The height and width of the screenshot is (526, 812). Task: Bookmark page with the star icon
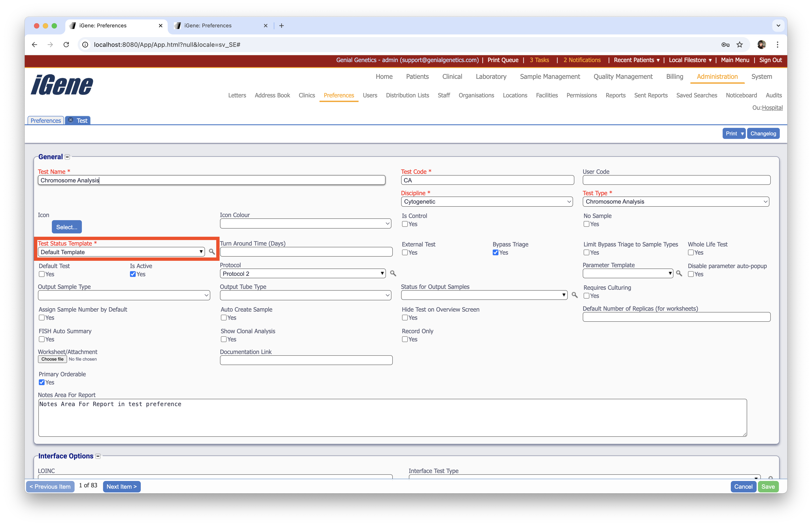point(739,45)
